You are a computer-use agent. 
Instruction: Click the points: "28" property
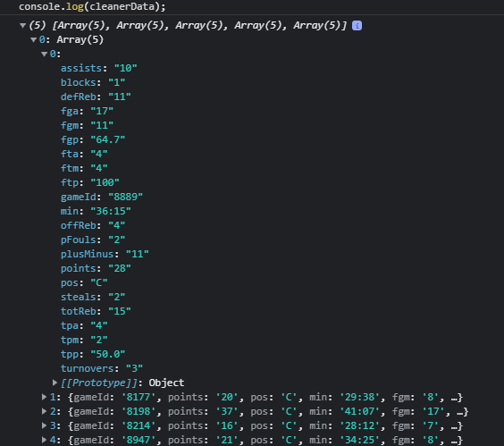[96, 268]
